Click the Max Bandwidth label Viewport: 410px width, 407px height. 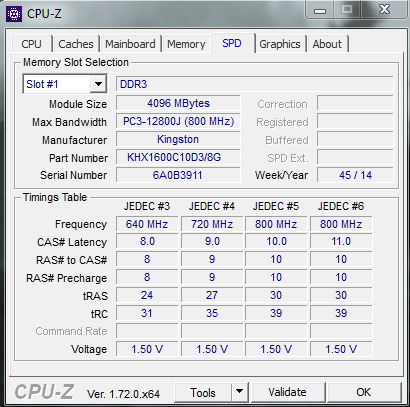click(69, 122)
